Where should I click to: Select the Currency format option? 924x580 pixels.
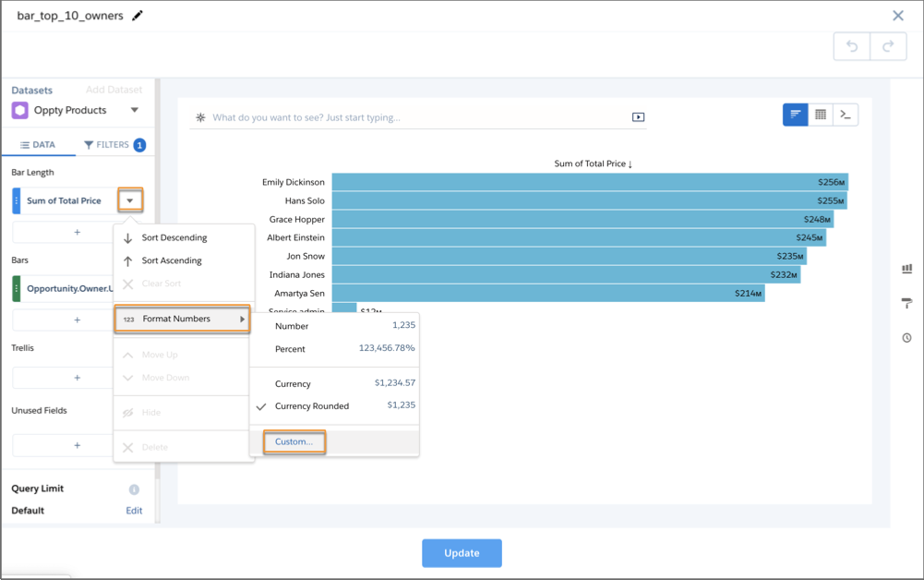[x=334, y=383]
